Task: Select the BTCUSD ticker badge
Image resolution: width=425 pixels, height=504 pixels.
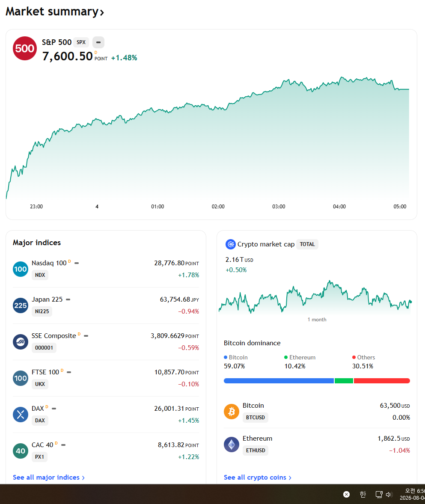Action: [x=255, y=418]
